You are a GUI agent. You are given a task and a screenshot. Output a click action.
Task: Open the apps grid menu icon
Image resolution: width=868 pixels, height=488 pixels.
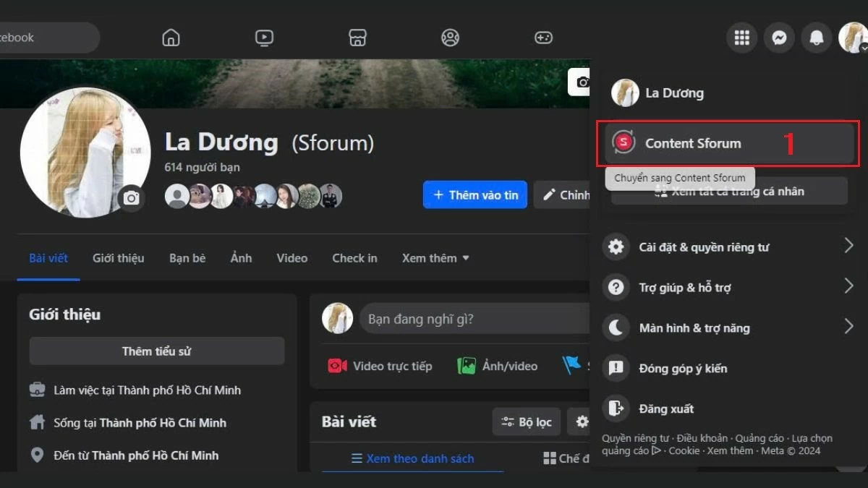tap(741, 38)
